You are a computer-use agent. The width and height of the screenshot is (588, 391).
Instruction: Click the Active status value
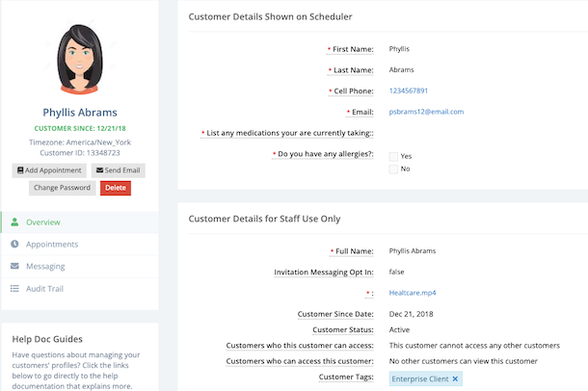tap(399, 330)
